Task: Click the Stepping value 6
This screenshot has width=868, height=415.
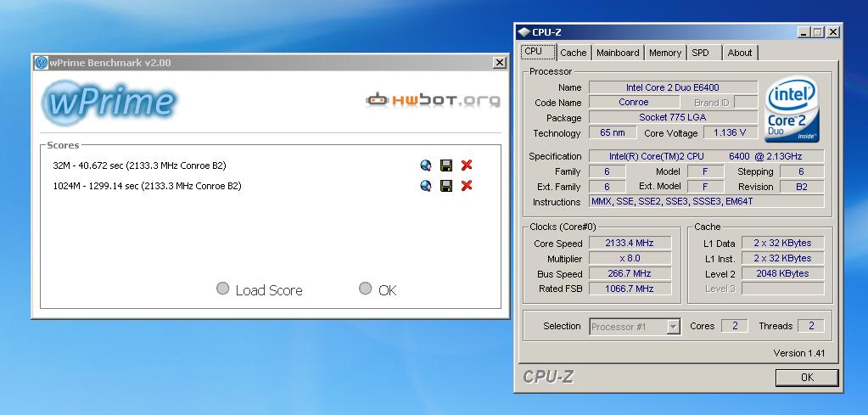Action: (802, 171)
